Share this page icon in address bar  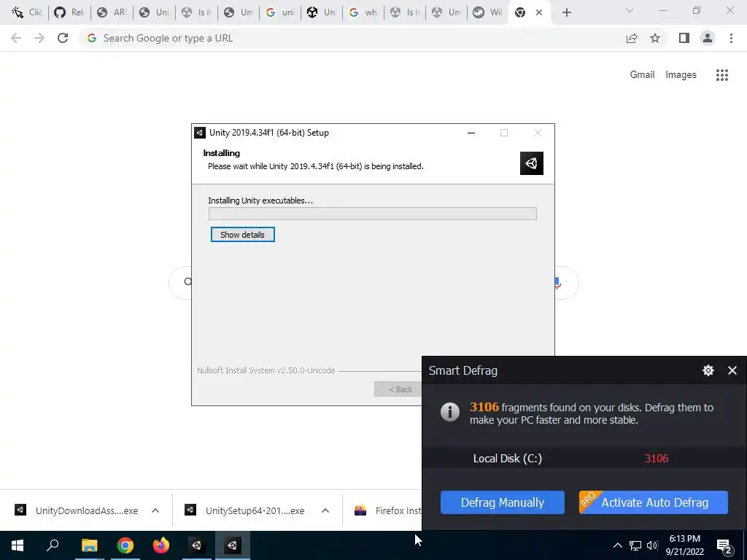pyautogui.click(x=632, y=38)
